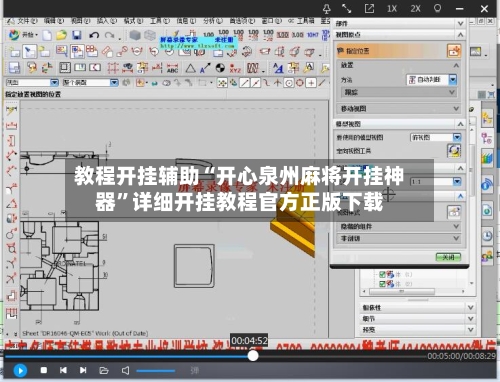Toggle fullscreen with the diagonal arrows icon
The image size is (500, 382).
point(347,9)
